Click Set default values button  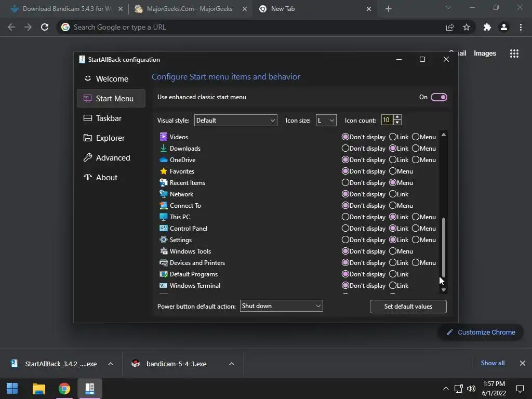point(408,307)
